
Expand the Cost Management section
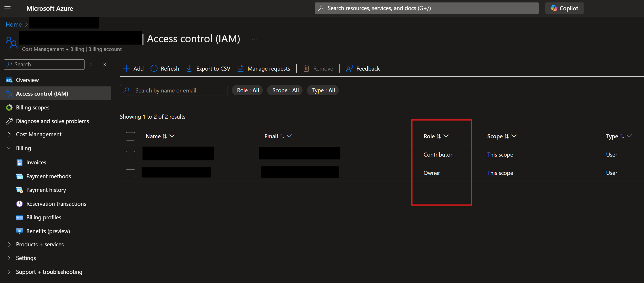point(9,134)
